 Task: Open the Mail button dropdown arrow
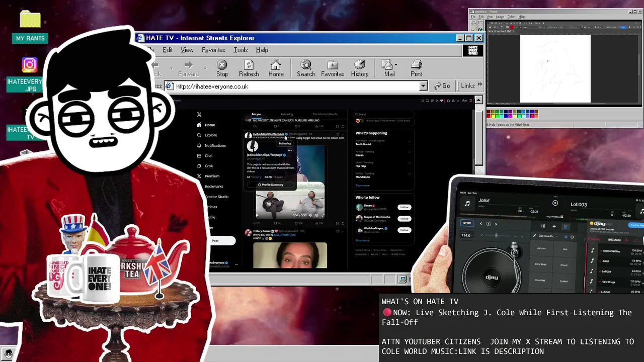click(x=396, y=65)
